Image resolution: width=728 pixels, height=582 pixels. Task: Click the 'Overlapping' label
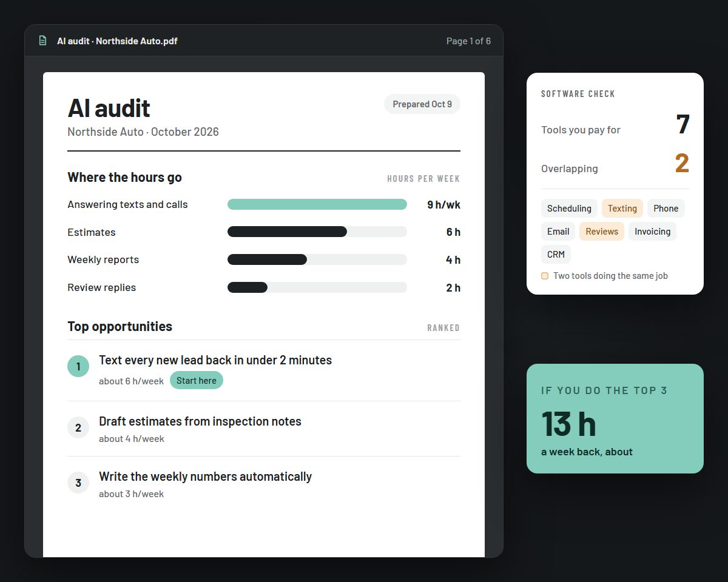[569, 169]
